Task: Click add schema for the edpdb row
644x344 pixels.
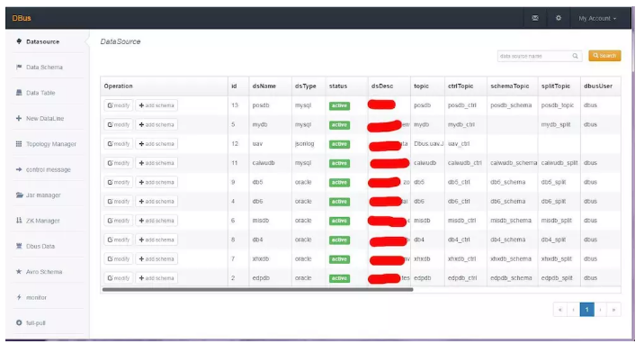Action: (157, 278)
